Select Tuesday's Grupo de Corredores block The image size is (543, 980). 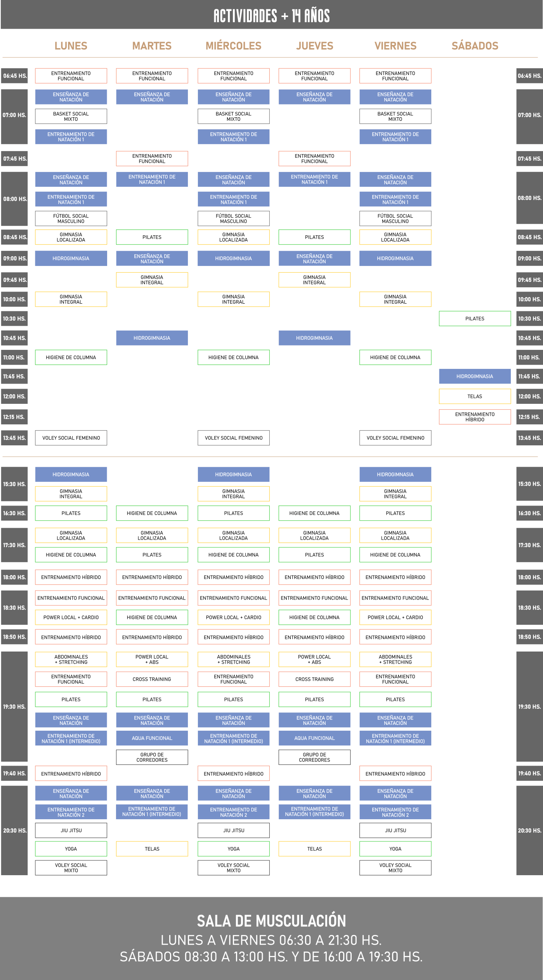click(152, 757)
